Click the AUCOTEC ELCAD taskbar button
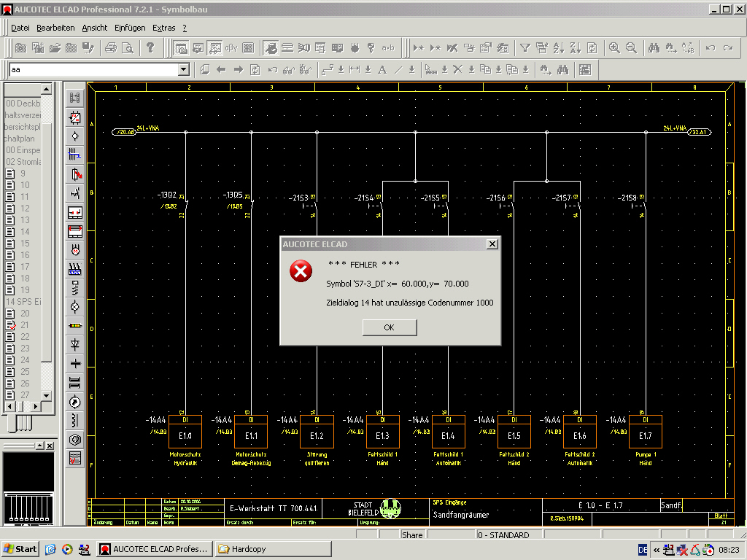 coord(155,549)
